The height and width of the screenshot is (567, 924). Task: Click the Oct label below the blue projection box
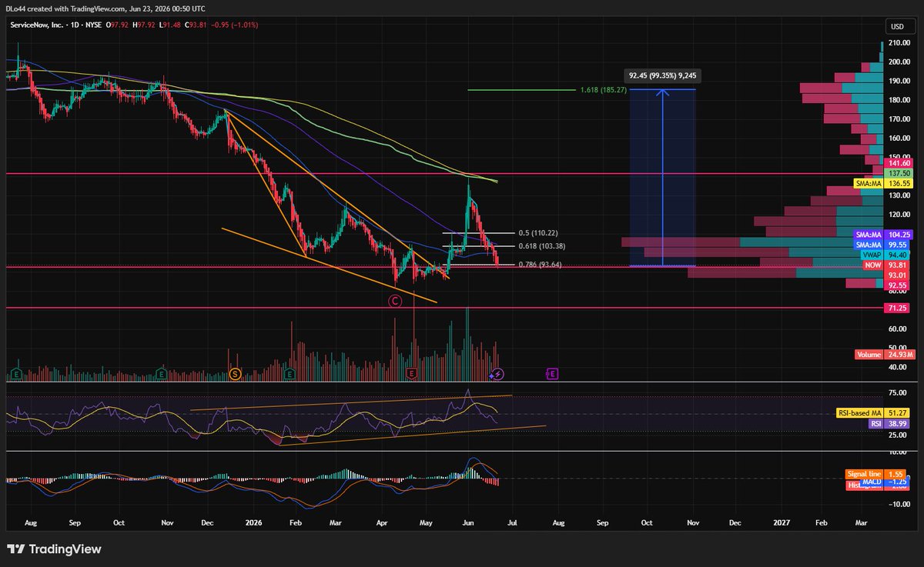(647, 522)
